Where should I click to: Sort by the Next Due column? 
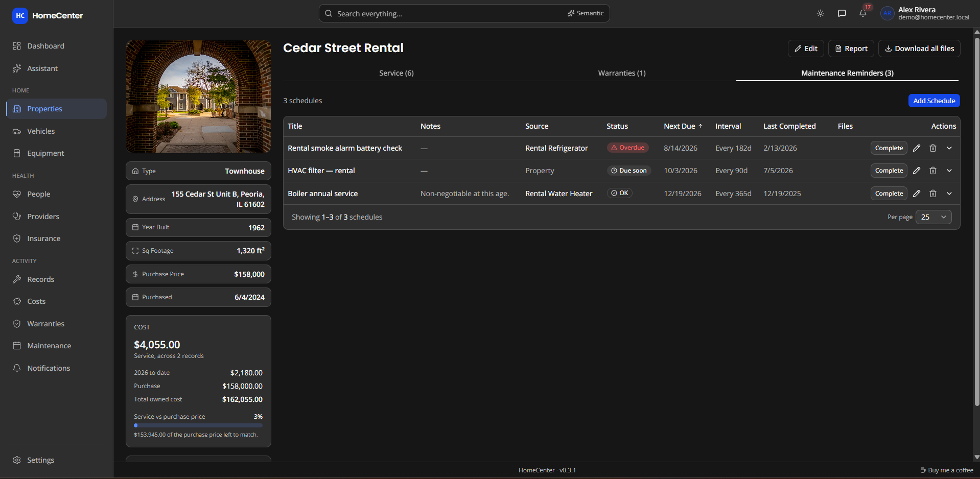pos(683,126)
